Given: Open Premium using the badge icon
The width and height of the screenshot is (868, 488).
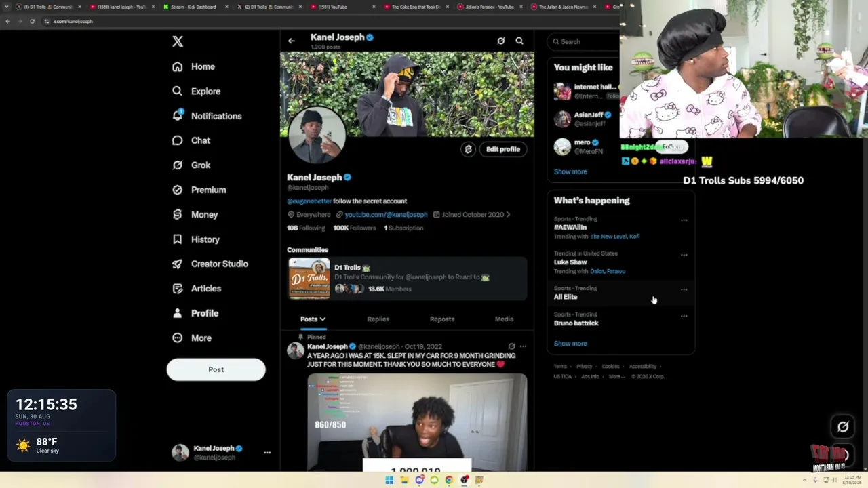Looking at the screenshot, I should (x=178, y=190).
